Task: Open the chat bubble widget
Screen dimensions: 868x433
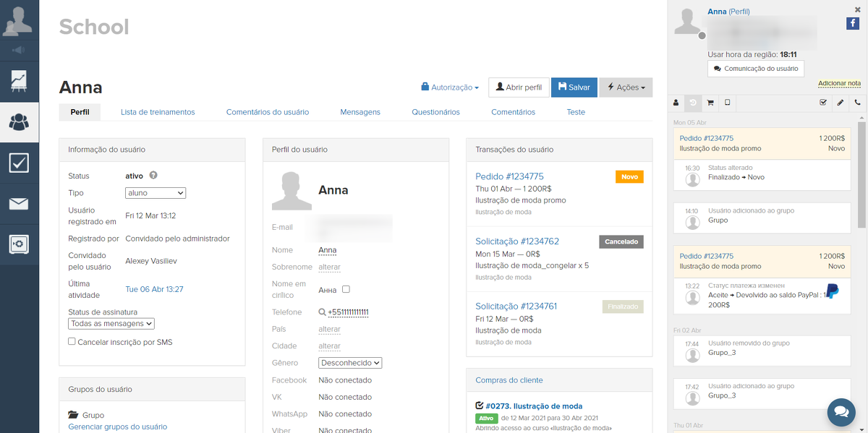Action: 841,411
